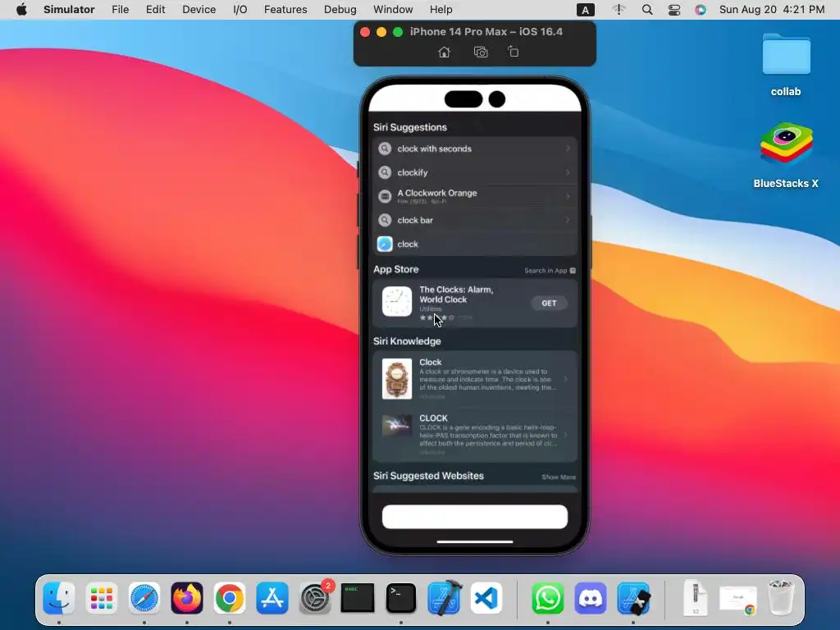Open the Window menu
This screenshot has width=840, height=630.
point(393,10)
